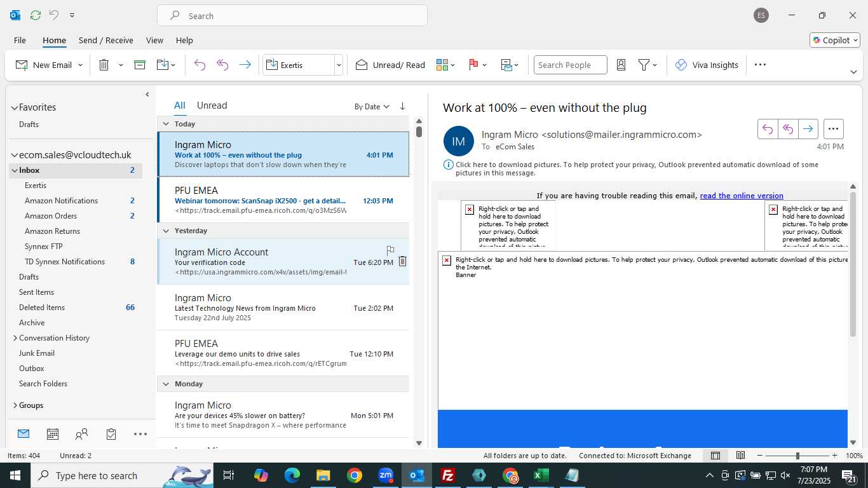868x488 pixels.
Task: Open the Send / Receive tab
Action: tap(105, 40)
